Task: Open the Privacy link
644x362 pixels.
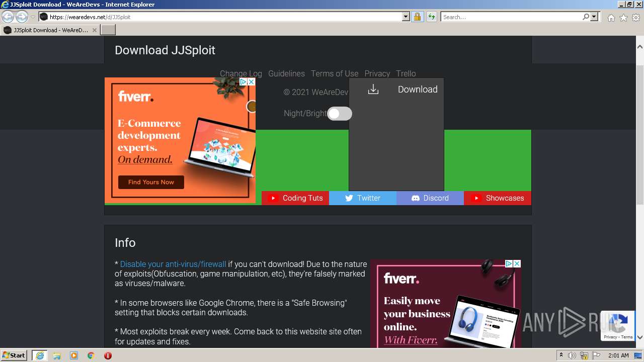Action: (x=377, y=73)
